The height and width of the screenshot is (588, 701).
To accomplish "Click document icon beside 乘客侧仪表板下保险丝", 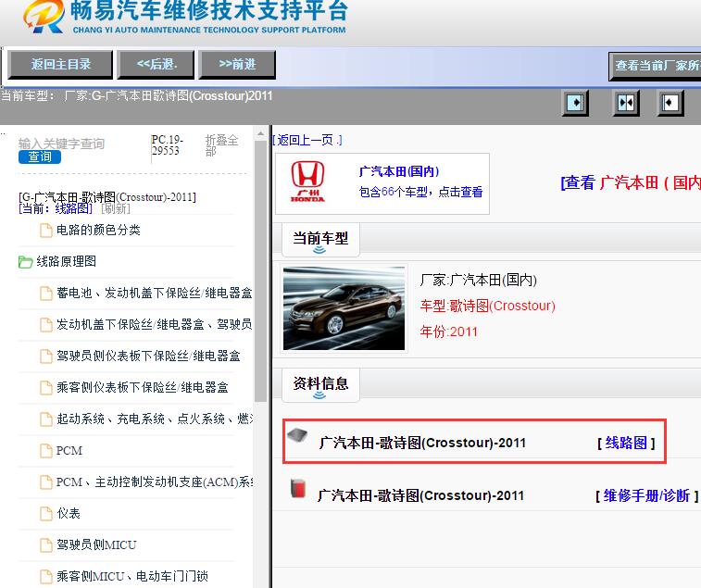I will 46,388.
